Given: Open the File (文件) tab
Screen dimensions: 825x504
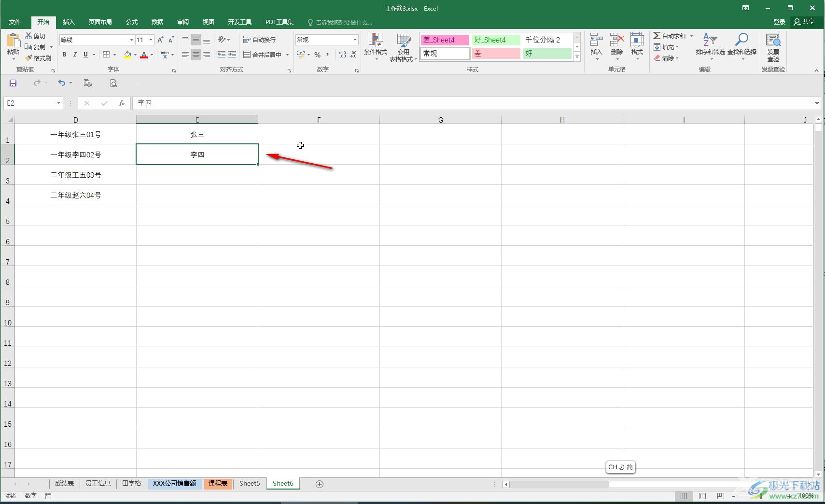Looking at the screenshot, I should pos(15,22).
